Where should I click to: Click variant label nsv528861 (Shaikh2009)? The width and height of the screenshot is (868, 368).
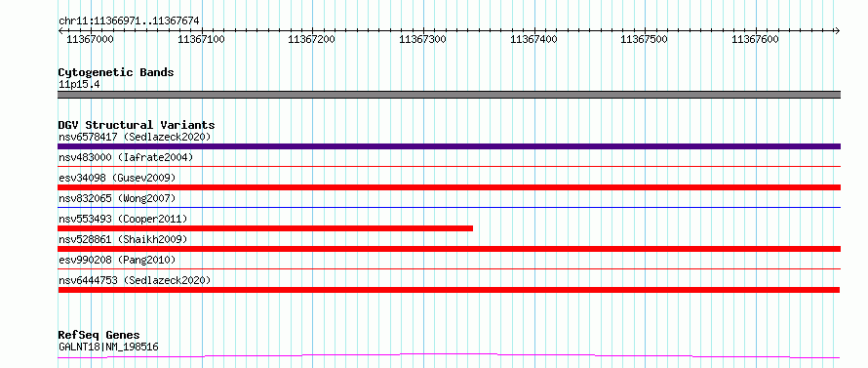123,239
